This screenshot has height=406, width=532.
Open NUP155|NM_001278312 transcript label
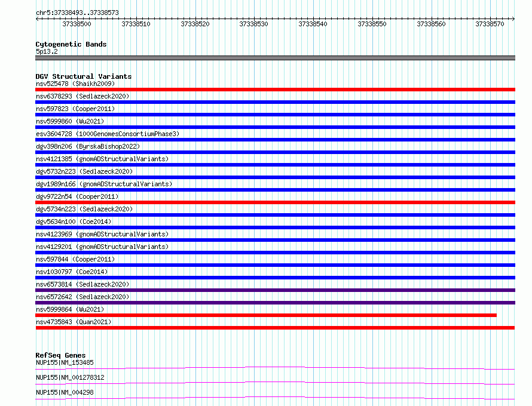coord(70,377)
